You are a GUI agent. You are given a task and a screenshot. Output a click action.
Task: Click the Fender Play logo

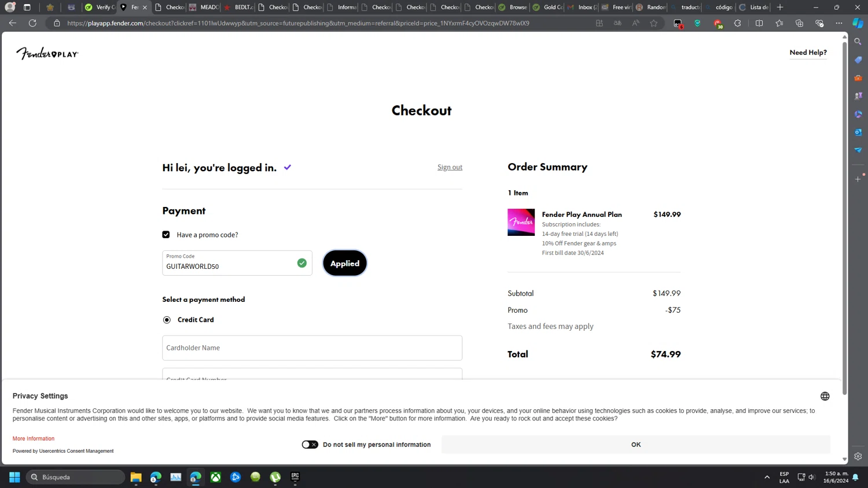(x=47, y=53)
